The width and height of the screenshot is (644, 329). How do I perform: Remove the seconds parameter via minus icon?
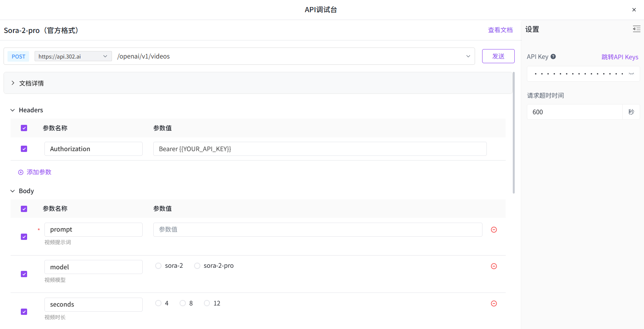[494, 303]
